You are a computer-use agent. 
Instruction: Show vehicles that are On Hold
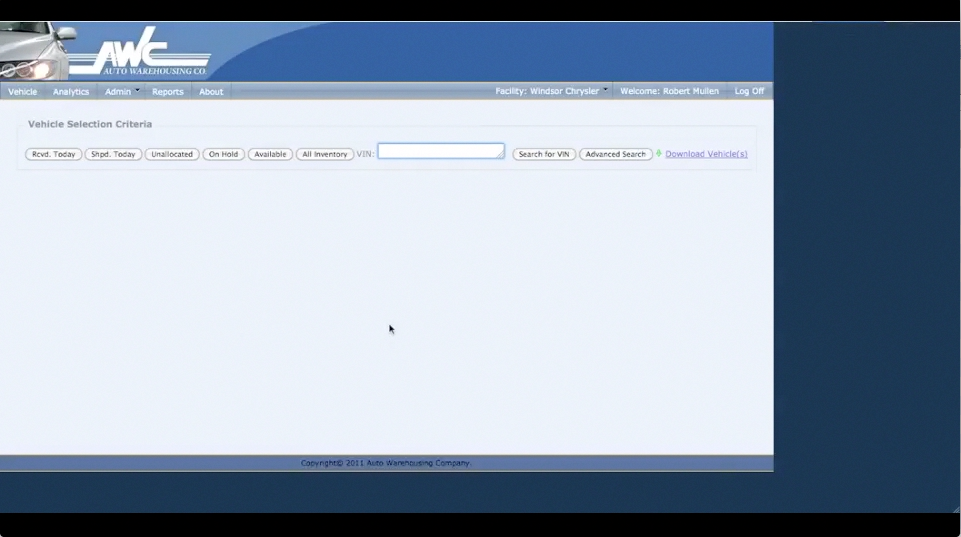coord(223,155)
